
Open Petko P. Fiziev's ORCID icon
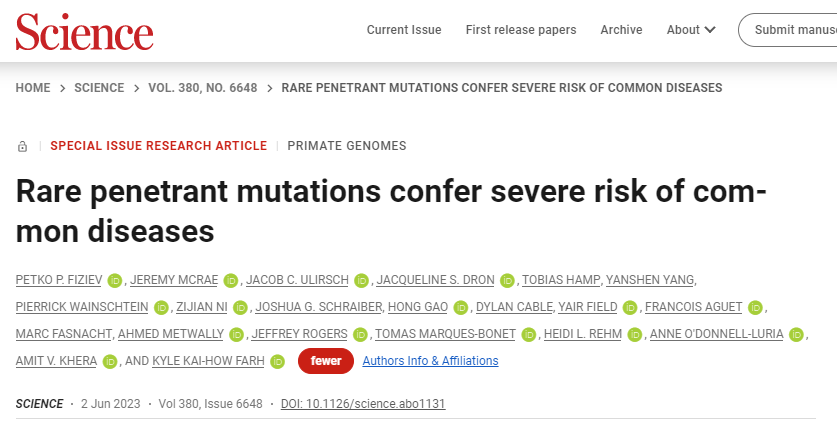click(x=115, y=280)
